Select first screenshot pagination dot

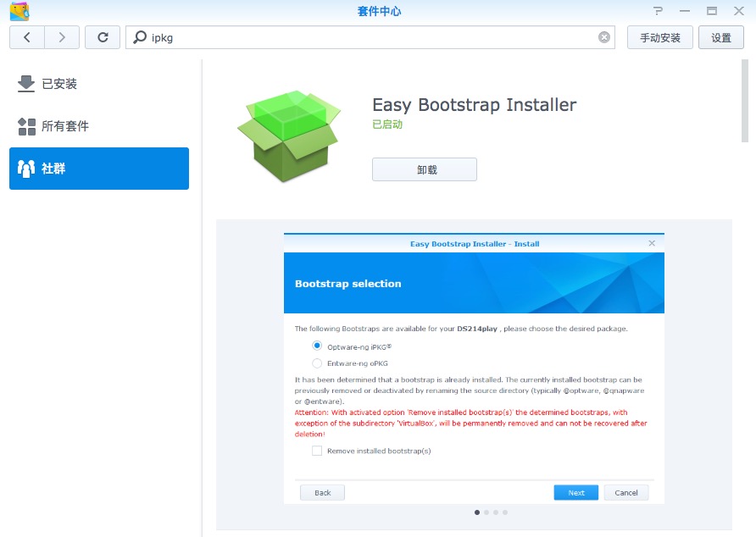coord(477,512)
